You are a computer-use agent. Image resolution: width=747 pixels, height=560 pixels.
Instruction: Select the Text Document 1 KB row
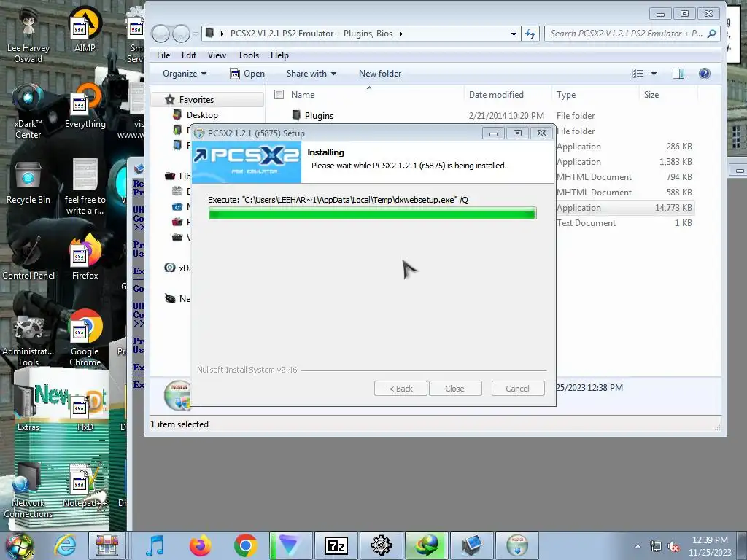624,223
